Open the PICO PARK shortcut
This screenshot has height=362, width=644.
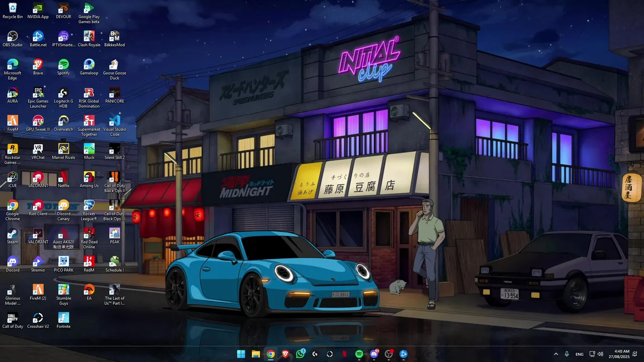pos(63,264)
